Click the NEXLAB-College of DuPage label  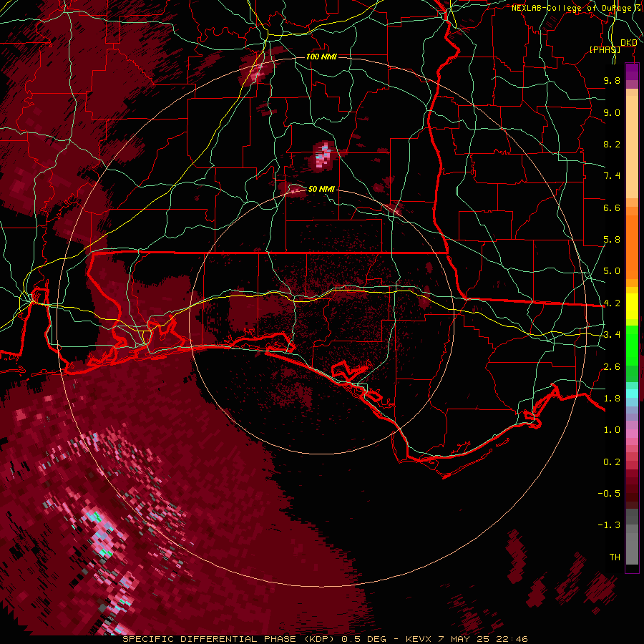tap(572, 8)
